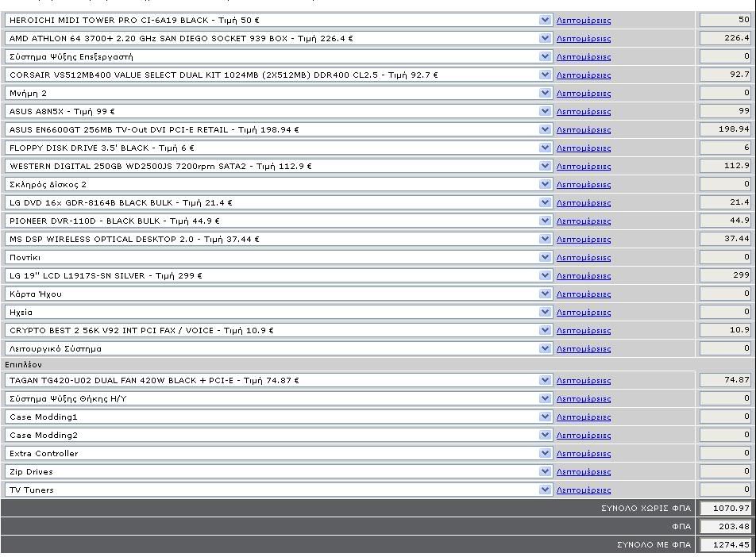Open Λεπτομέρειες link for AMD ATHLON 64
Image resolution: width=756 pixels, height=557 pixels.
click(584, 39)
